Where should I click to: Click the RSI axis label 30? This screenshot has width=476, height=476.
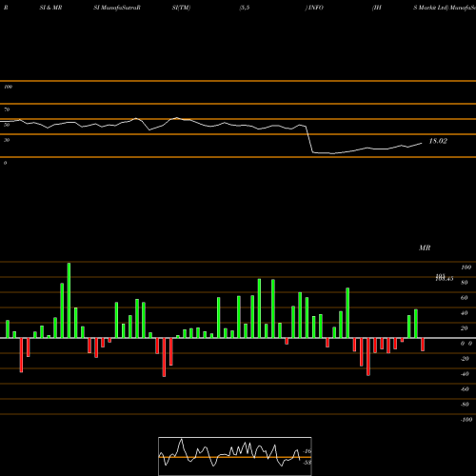tap(7, 140)
